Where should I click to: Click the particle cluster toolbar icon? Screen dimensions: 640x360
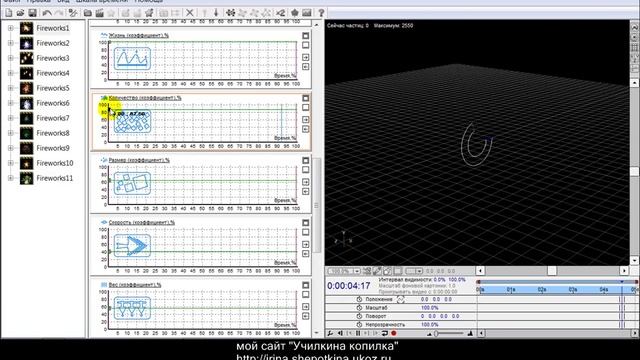point(230,13)
